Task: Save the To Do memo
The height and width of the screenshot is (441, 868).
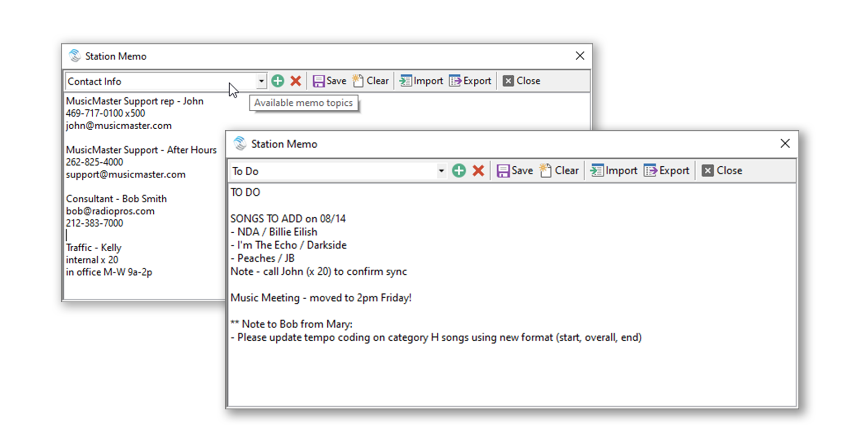Action: [x=515, y=171]
